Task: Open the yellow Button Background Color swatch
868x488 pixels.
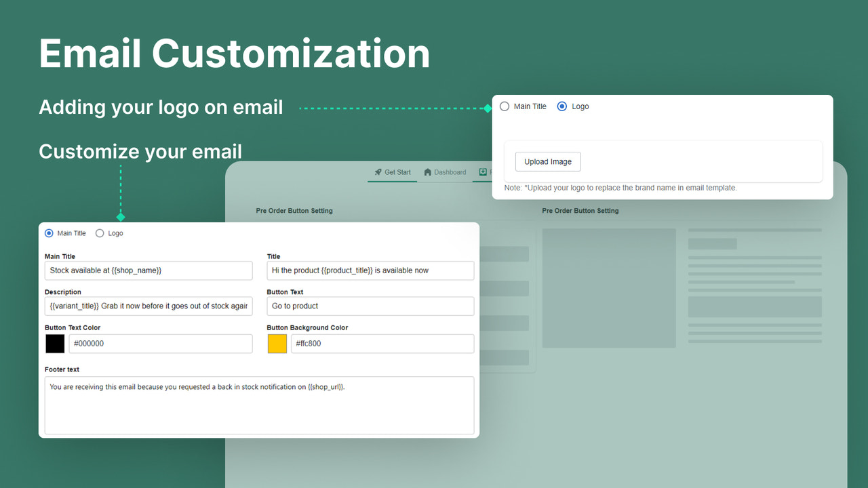Action: 277,344
